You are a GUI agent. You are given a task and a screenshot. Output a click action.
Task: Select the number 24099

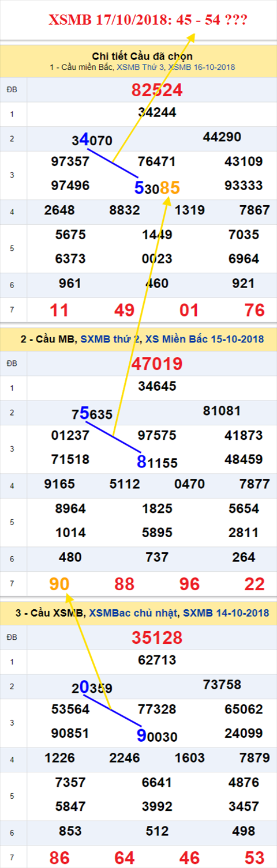(x=244, y=734)
